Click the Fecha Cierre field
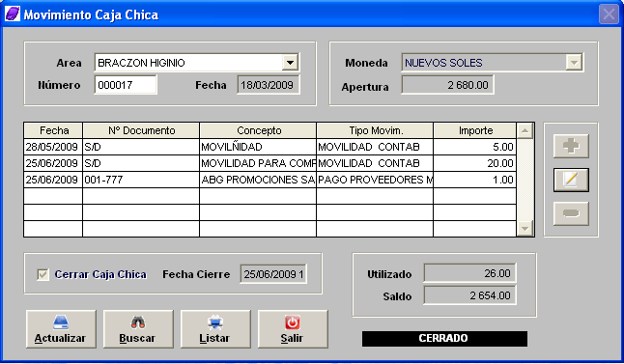Image resolution: width=624 pixels, height=364 pixels. tap(273, 274)
